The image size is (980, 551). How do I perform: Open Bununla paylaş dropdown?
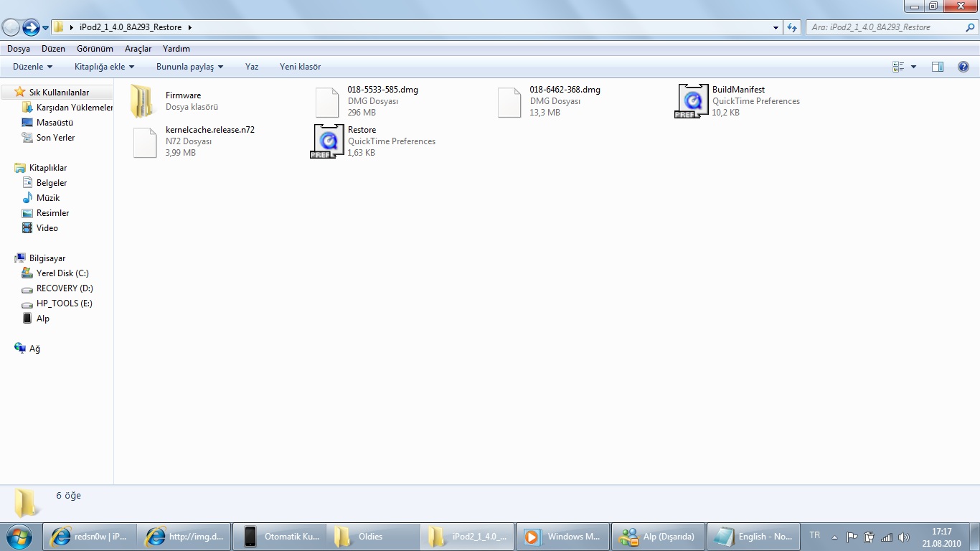[190, 67]
